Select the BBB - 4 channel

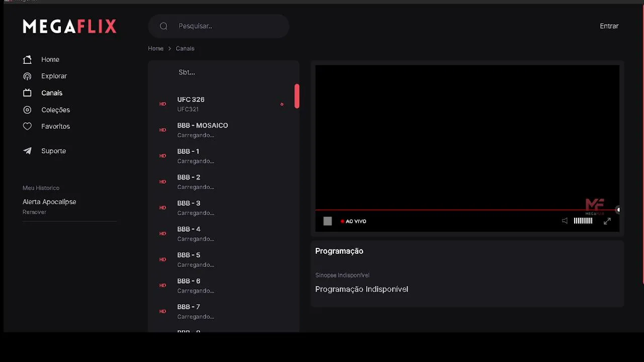point(223,234)
